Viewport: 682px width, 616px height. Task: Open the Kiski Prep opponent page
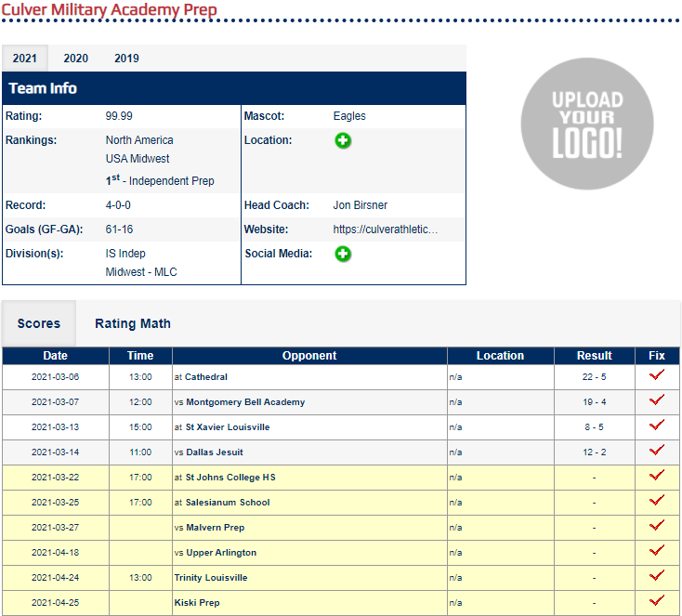pos(197,602)
